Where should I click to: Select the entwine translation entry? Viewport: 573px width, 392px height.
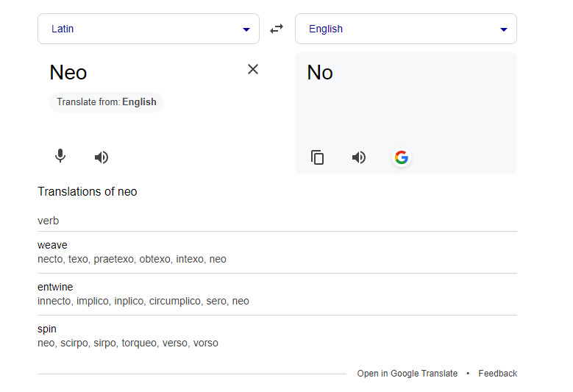(x=55, y=287)
